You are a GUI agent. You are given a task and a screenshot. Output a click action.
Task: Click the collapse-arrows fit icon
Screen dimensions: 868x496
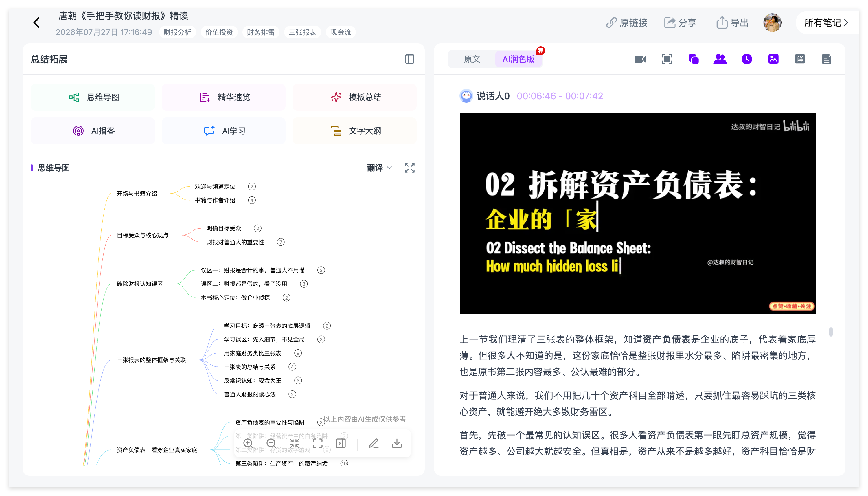pyautogui.click(x=294, y=443)
